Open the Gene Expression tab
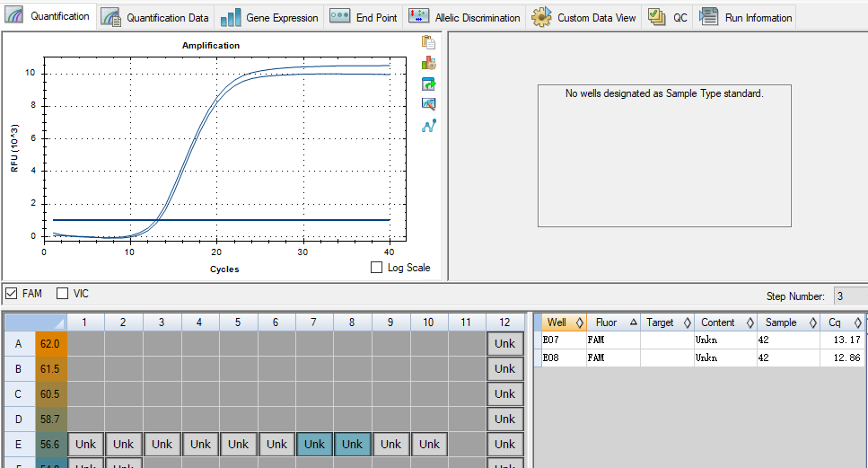The width and height of the screenshot is (868, 468). pyautogui.click(x=269, y=18)
